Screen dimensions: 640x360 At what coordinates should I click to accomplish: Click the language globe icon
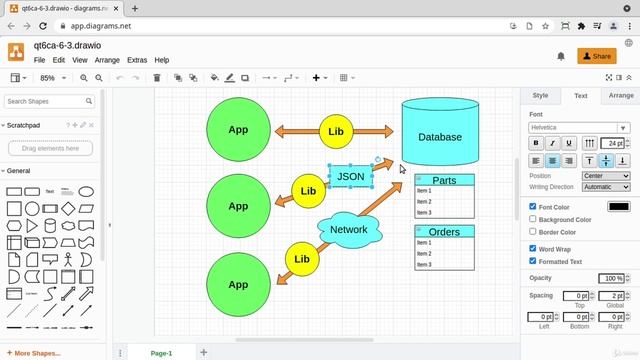coord(629,42)
